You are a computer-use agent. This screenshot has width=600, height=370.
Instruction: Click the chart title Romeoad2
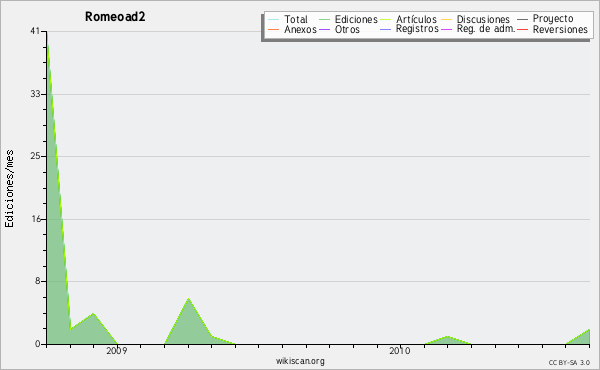pyautogui.click(x=115, y=17)
